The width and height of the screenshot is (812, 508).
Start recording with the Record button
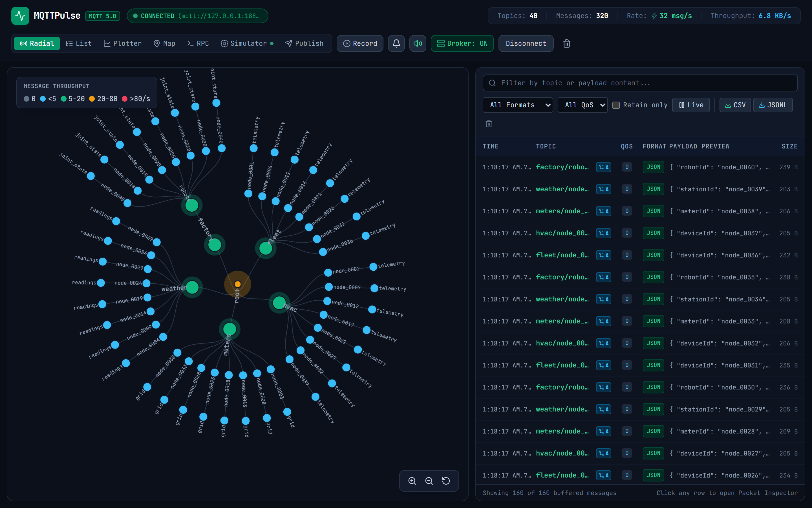[360, 43]
